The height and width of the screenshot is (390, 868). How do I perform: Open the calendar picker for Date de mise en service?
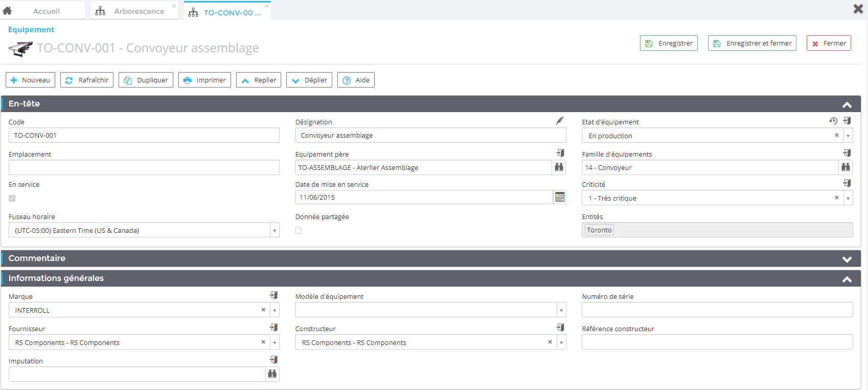(x=560, y=198)
